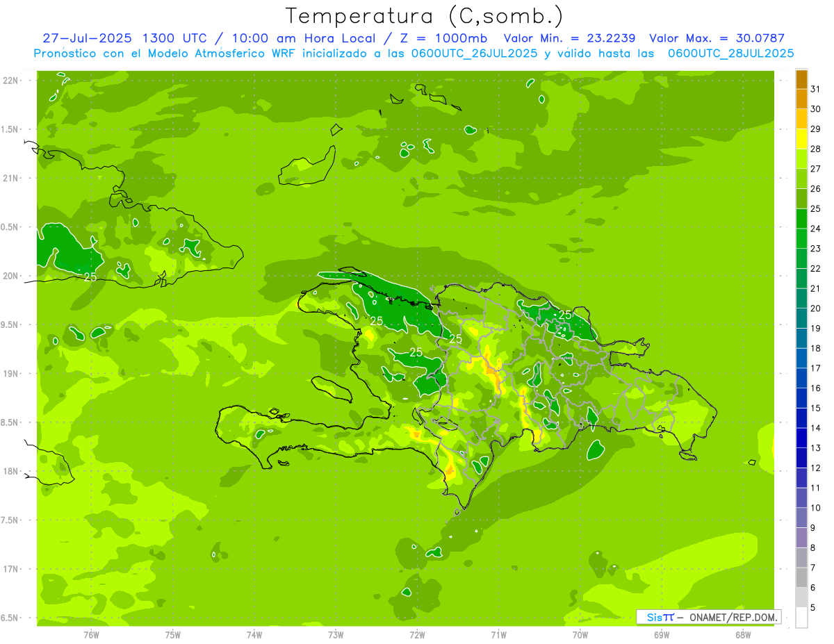Image resolution: width=834 pixels, height=644 pixels.
Task: Click the longitude label '75W'
Action: click(173, 634)
